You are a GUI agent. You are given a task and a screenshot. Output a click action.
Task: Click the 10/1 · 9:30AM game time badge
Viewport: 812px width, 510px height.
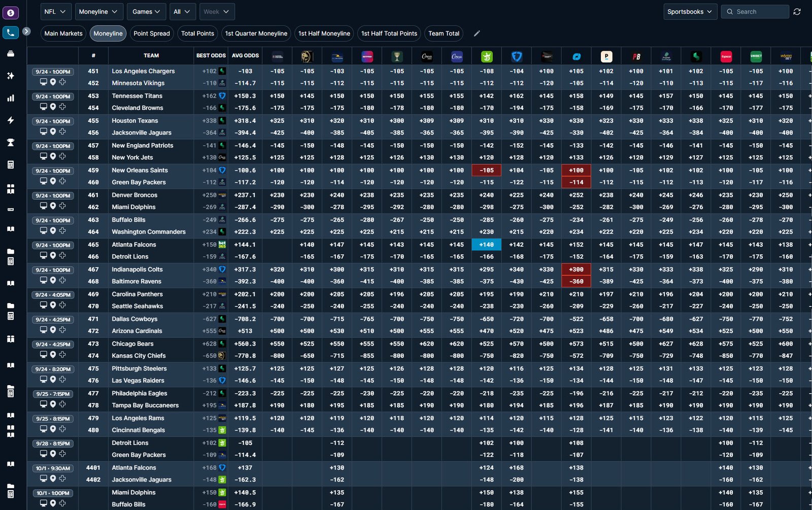pos(53,468)
